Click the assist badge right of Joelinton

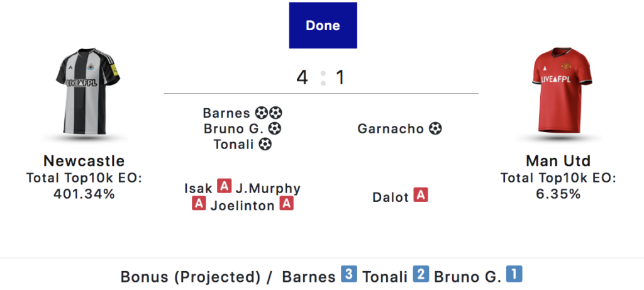click(x=287, y=203)
